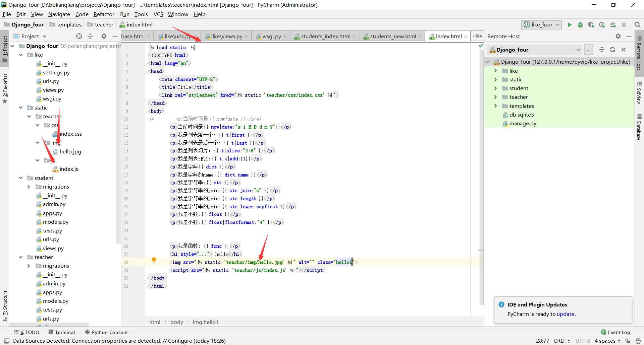The image size is (644, 345).
Task: Expand student migrations folder
Action: click(29, 187)
